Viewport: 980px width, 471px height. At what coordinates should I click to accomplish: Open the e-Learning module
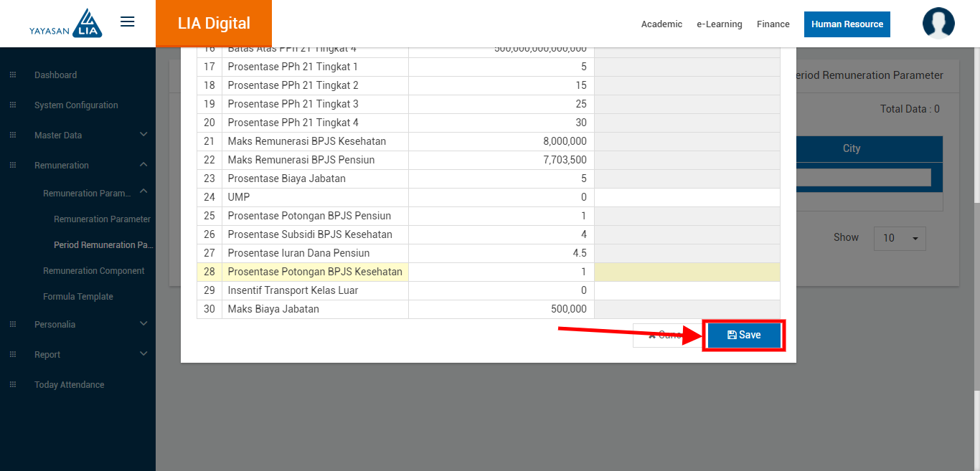pos(719,24)
